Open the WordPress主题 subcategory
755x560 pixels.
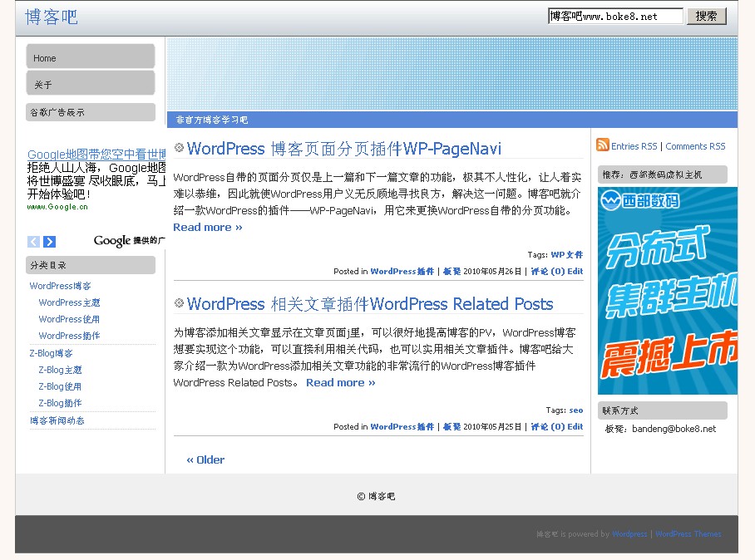pyautogui.click(x=69, y=302)
